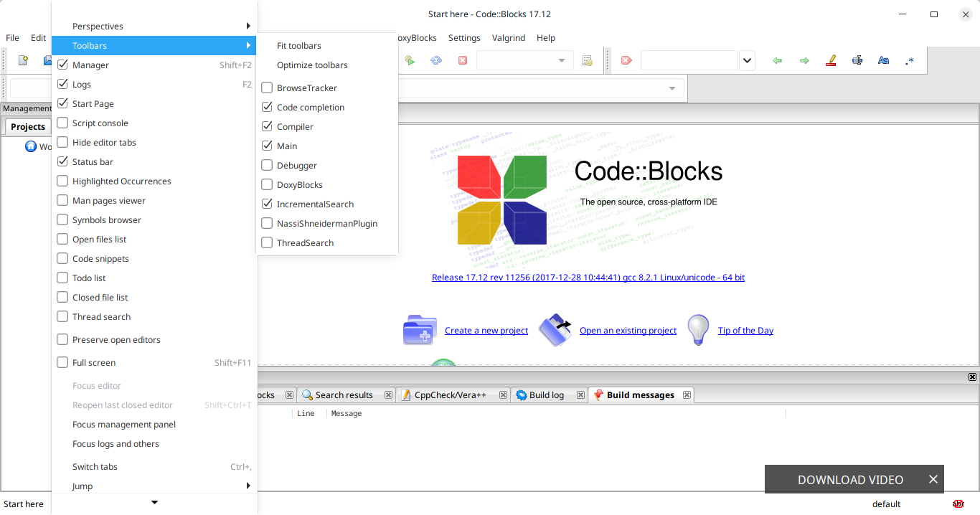
Task: Disable the IncrementalSearch toolbar
Action: tap(267, 204)
